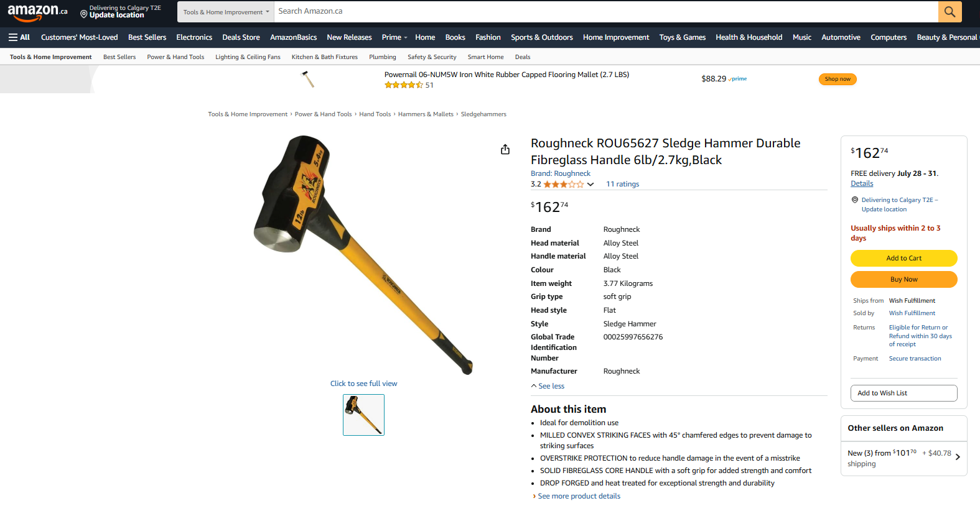Click the star rating icons
This screenshot has width=980, height=506.
tap(564, 185)
